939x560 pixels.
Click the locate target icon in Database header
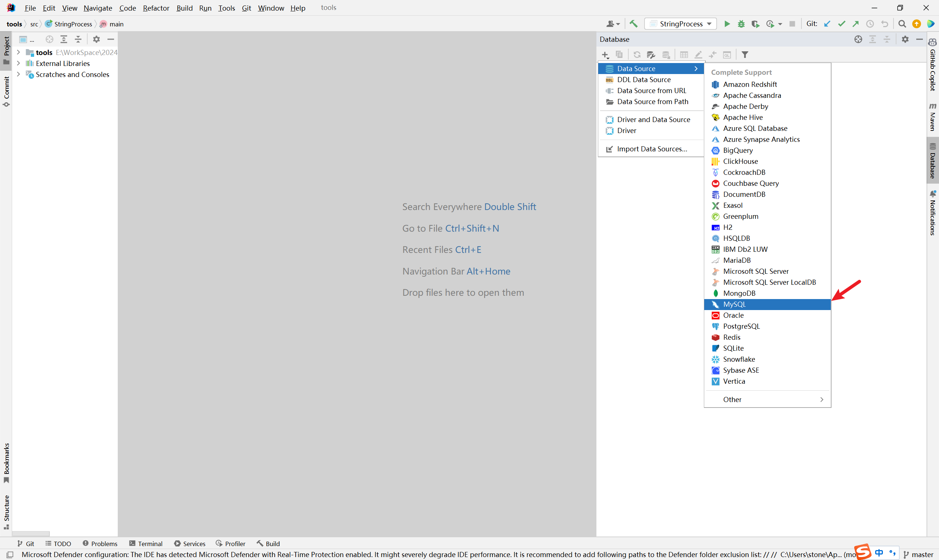[858, 39]
